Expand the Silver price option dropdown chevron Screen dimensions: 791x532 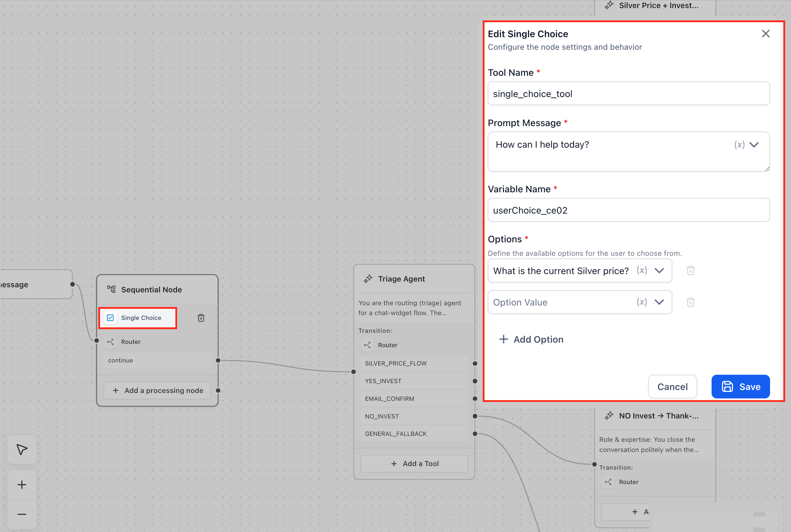659,270
